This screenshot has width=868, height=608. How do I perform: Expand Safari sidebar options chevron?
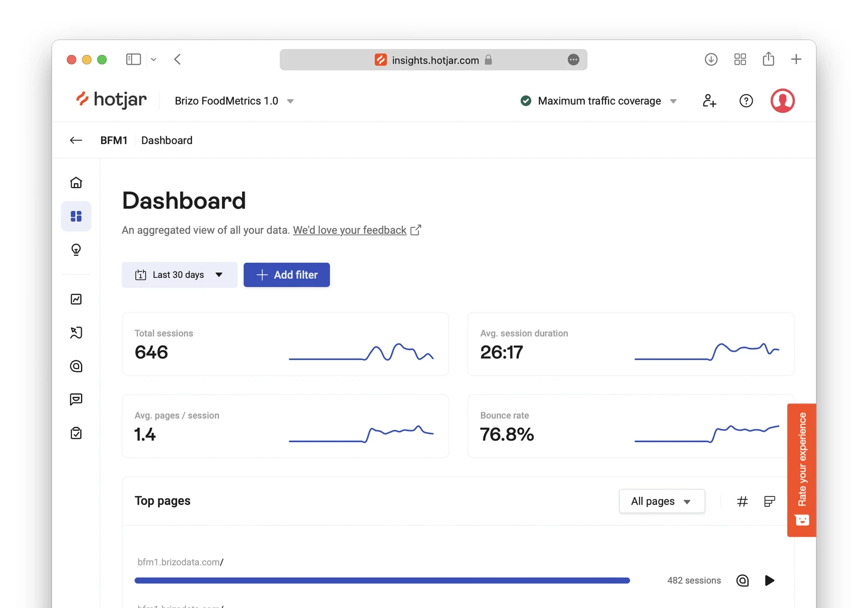pos(153,59)
